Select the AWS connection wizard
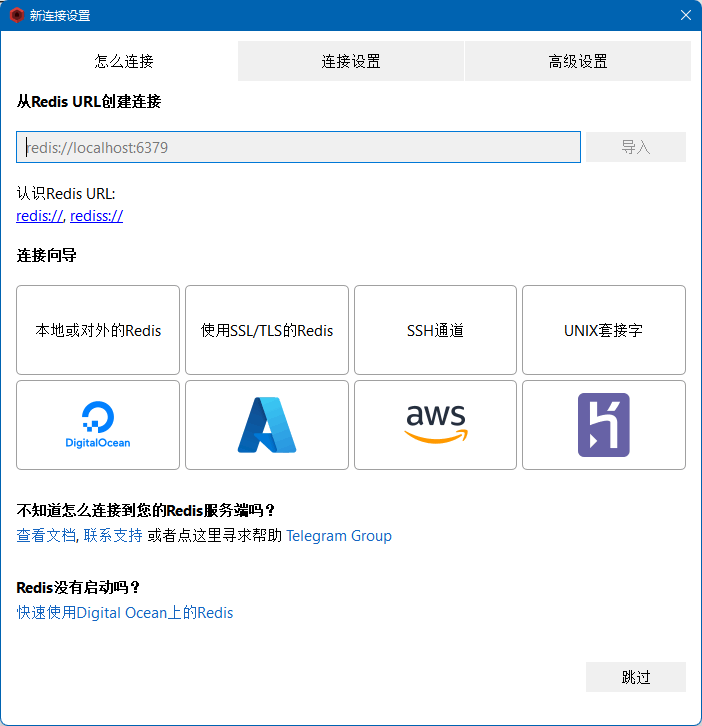702x726 pixels. click(x=435, y=425)
